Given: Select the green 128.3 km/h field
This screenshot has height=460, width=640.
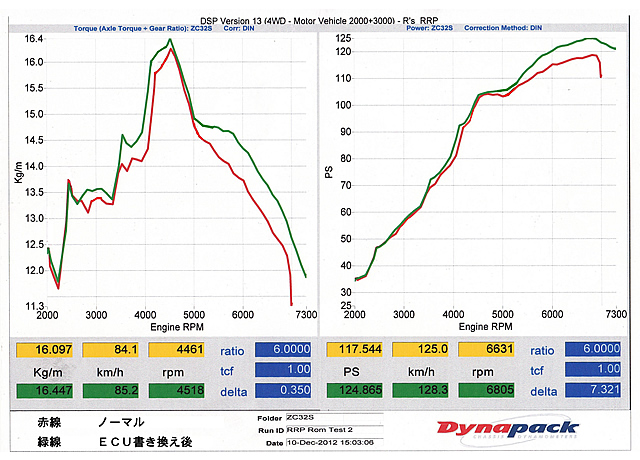Looking at the screenshot, I should 420,390.
